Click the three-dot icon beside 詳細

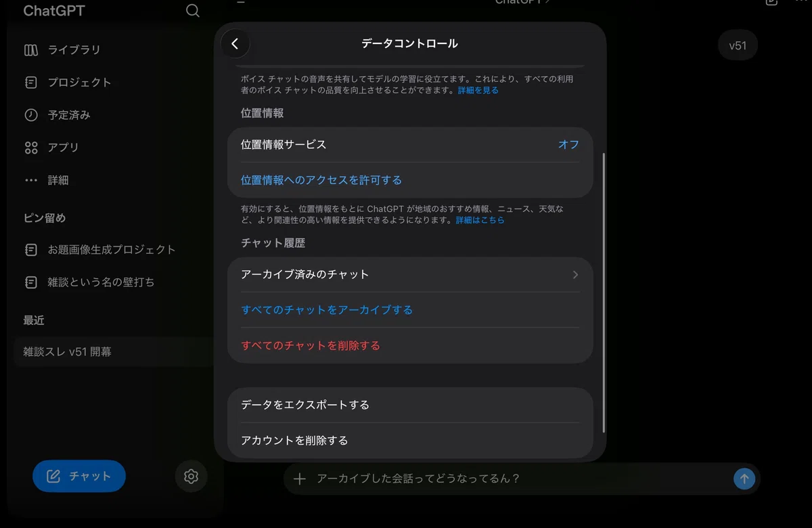click(x=31, y=181)
